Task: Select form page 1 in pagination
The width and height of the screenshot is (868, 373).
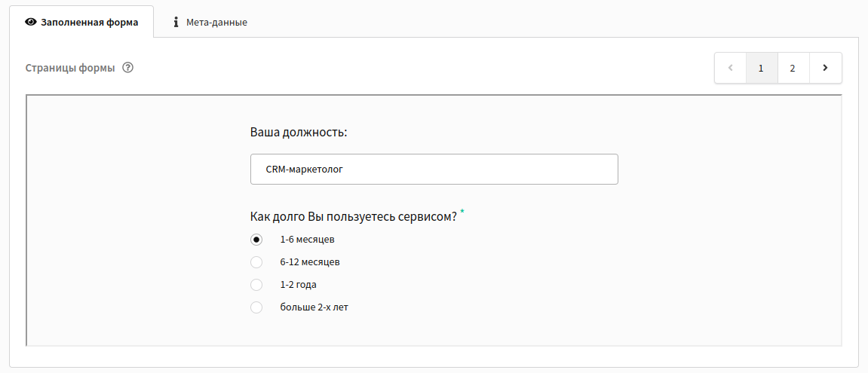Action: point(761,68)
